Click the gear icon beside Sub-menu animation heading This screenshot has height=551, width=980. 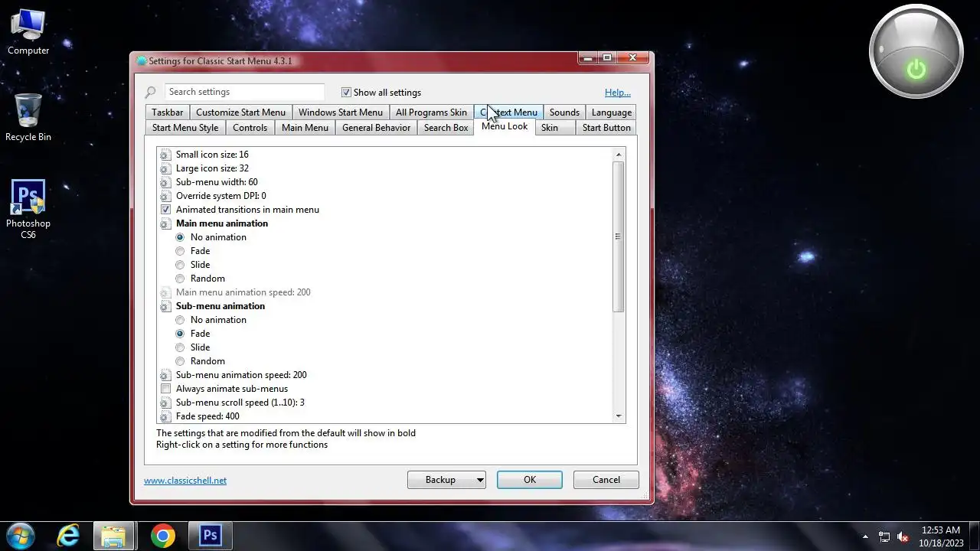pos(165,306)
